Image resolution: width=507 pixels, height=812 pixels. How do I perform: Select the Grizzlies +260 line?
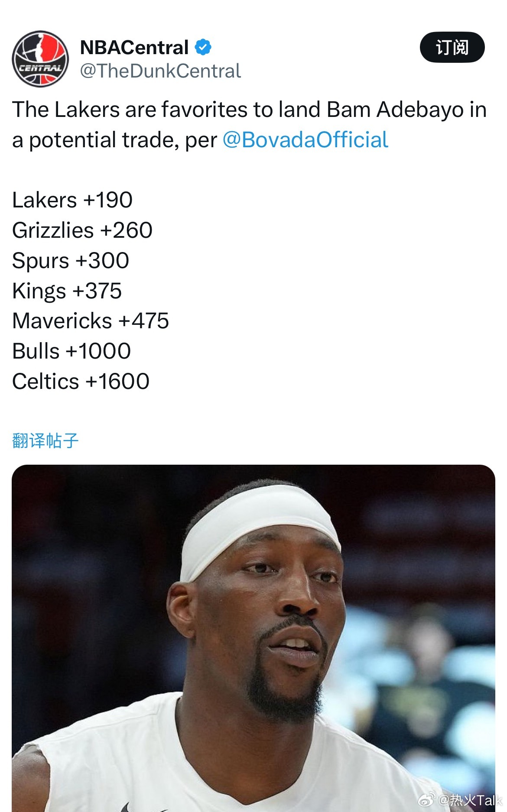pyautogui.click(x=82, y=230)
